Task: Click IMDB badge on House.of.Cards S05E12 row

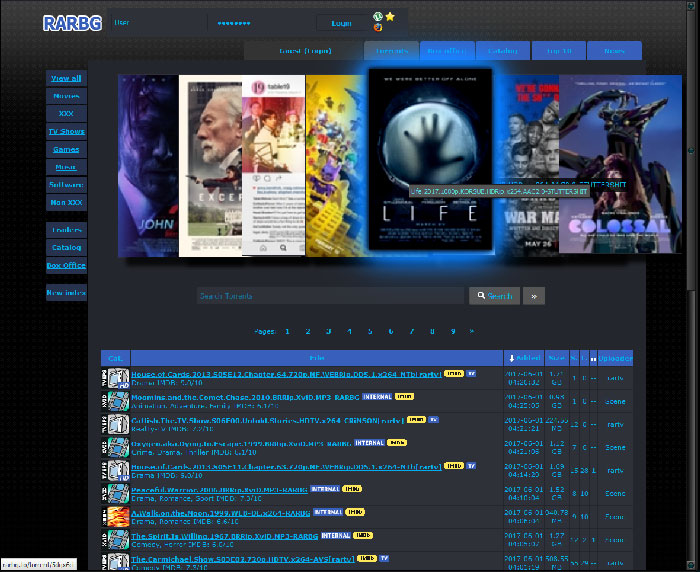Action: (x=454, y=373)
